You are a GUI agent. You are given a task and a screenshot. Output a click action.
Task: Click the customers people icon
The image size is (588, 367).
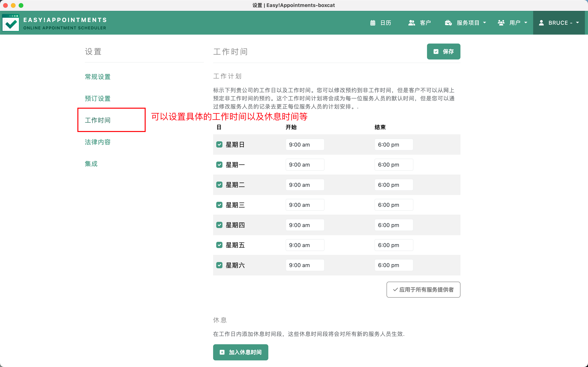pos(411,23)
